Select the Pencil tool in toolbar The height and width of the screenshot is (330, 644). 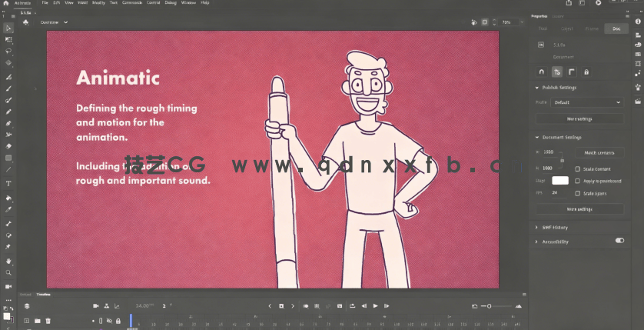(x=8, y=112)
